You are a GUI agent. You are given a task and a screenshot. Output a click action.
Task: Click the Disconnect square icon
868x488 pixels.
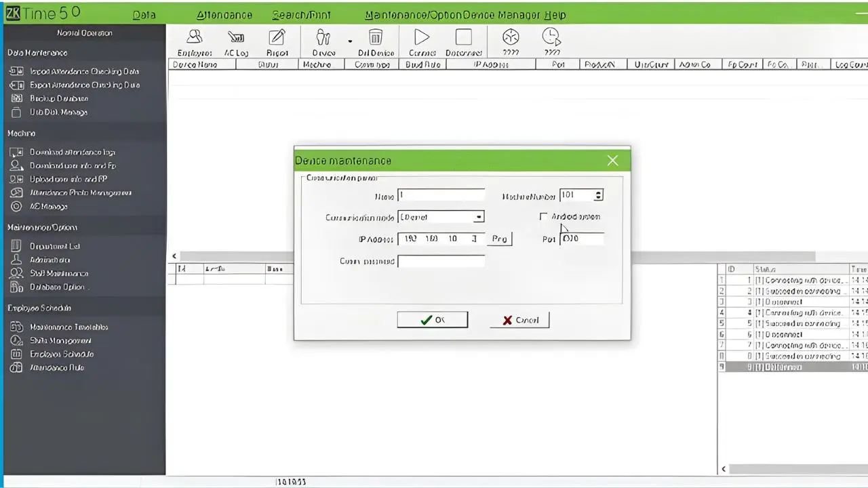tap(464, 37)
